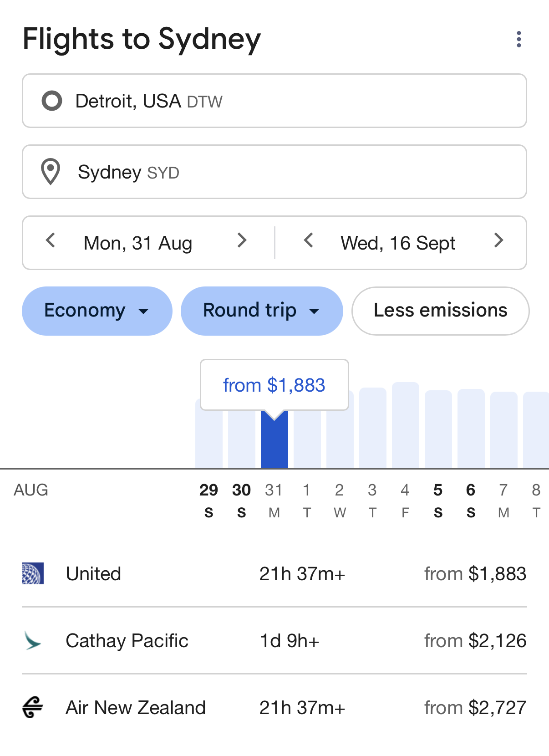The image size is (549, 756).
Task: Open Air New Zealand flights from $2,727
Action: click(x=274, y=707)
